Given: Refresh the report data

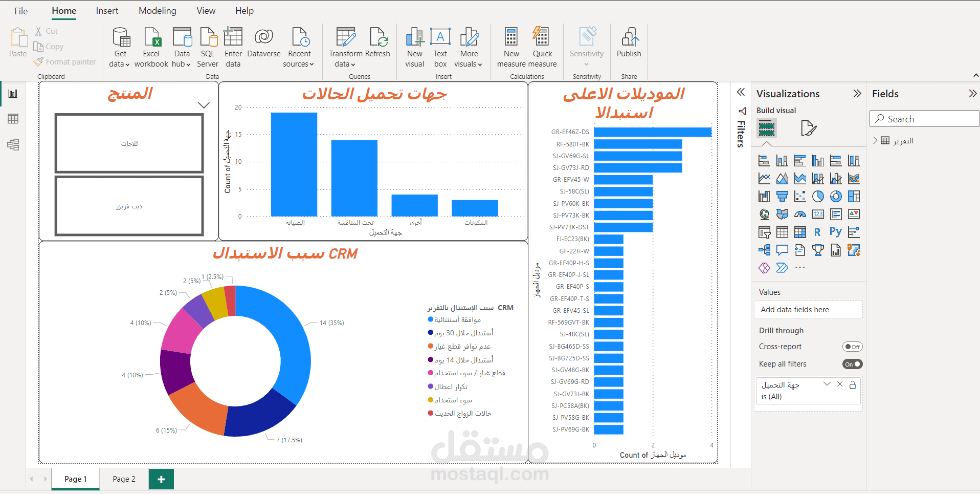Looking at the screenshot, I should tap(378, 42).
